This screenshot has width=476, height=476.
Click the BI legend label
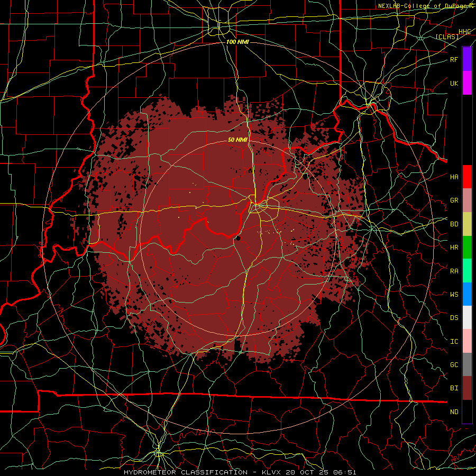point(454,388)
